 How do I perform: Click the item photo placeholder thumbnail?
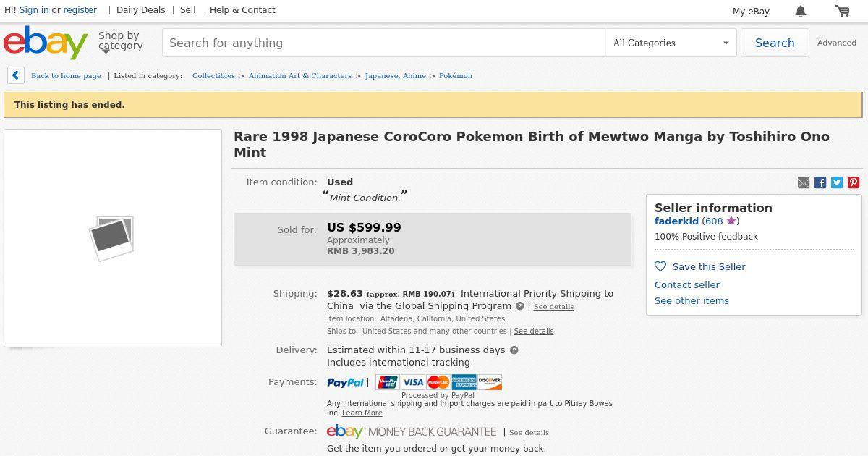pos(112,237)
